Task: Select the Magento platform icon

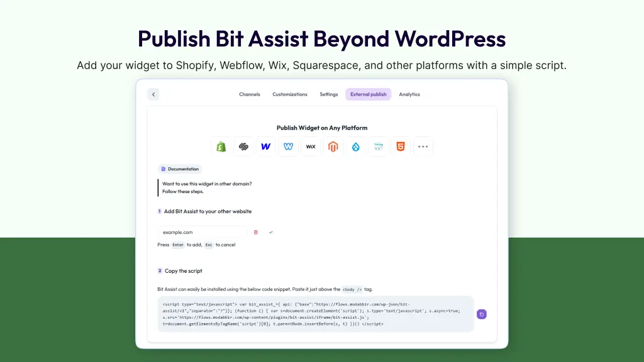Action: click(x=333, y=146)
